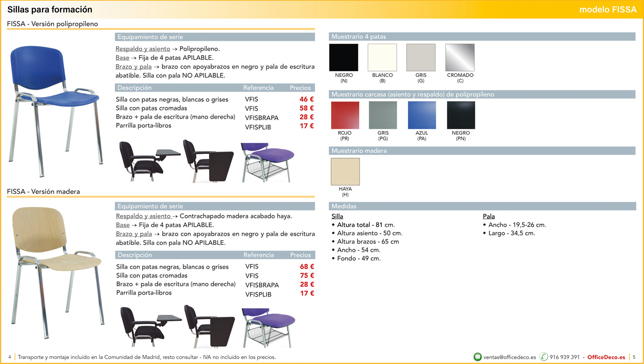Pick the Blanco (B) leg color swatch
Image resolution: width=644 pixels, height=364 pixels.
382,58
